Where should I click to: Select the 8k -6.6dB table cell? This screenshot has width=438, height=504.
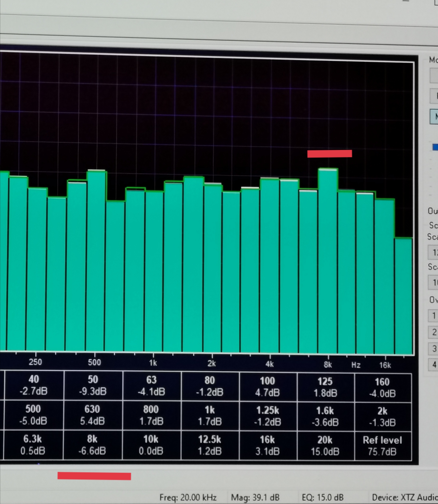92,445
